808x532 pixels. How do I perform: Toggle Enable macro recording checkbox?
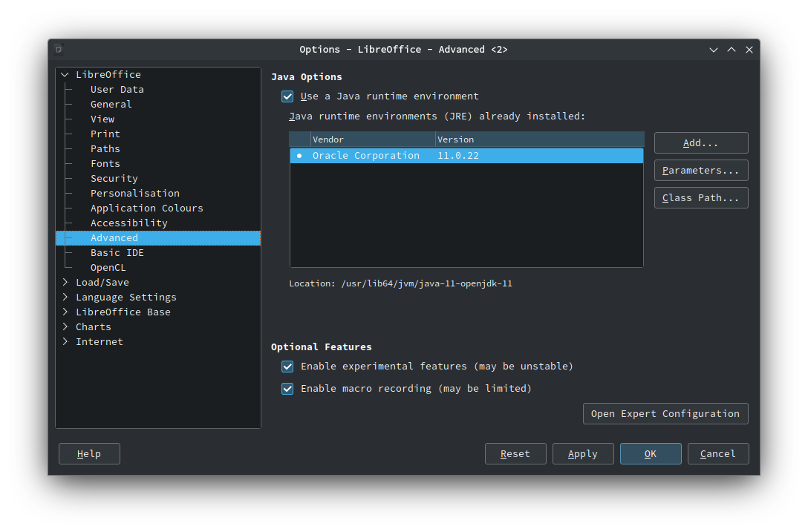coord(287,388)
